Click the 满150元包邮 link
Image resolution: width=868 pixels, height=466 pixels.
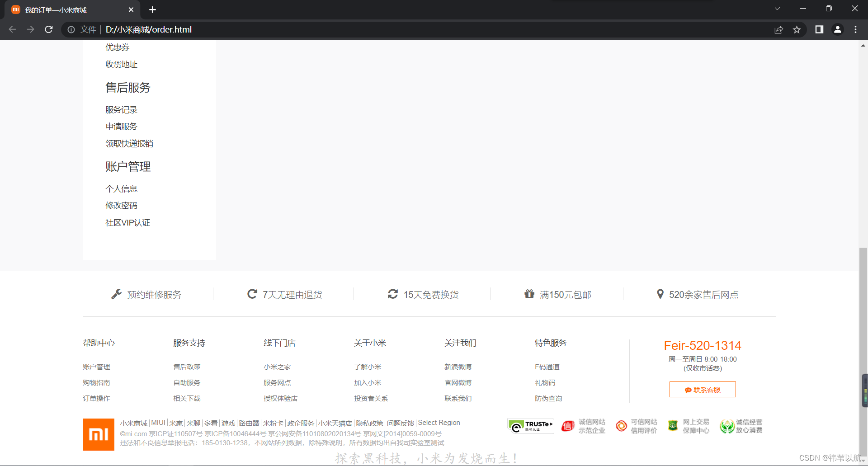(x=566, y=295)
